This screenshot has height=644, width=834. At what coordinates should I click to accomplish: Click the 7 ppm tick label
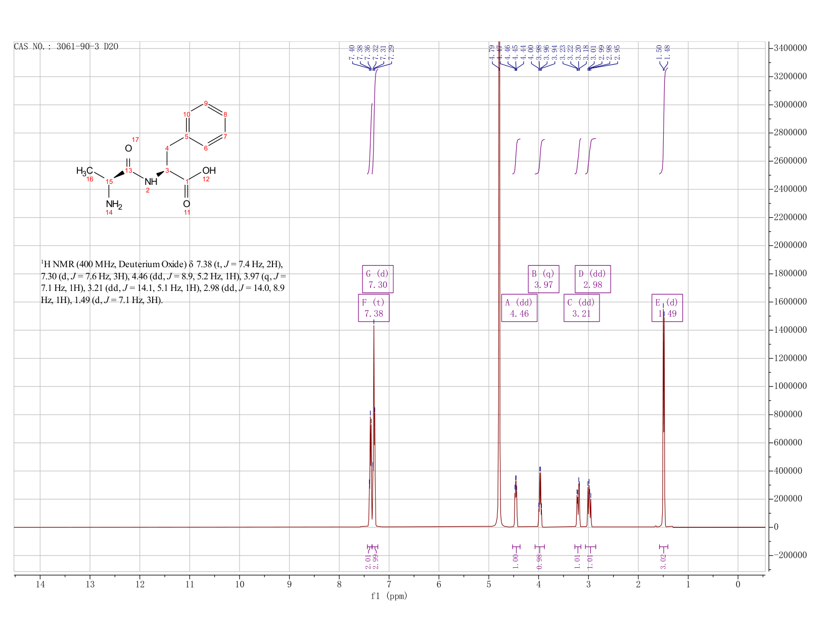[389, 584]
